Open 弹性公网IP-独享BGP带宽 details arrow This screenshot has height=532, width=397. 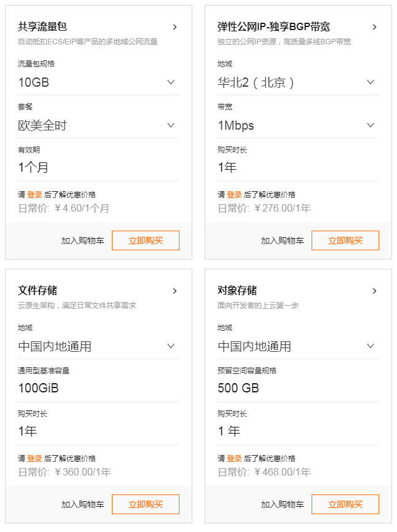pyautogui.click(x=374, y=27)
